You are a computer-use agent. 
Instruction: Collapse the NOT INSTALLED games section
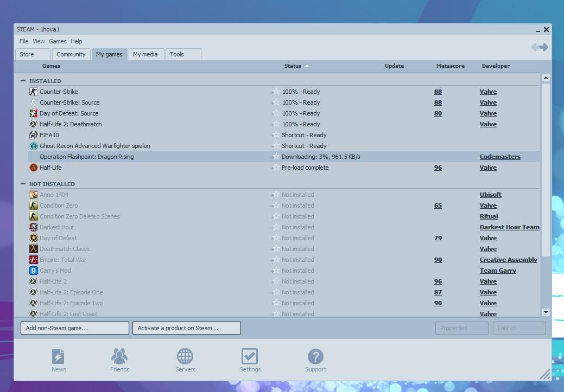[x=23, y=184]
